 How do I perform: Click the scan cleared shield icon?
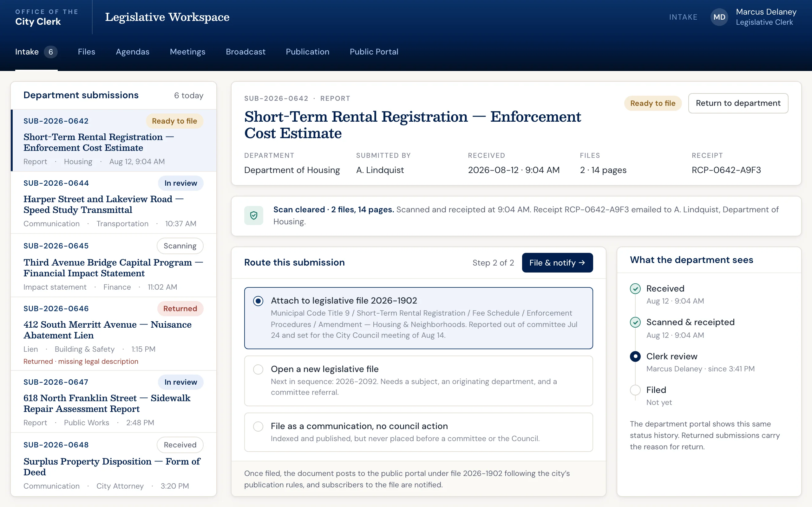254,215
